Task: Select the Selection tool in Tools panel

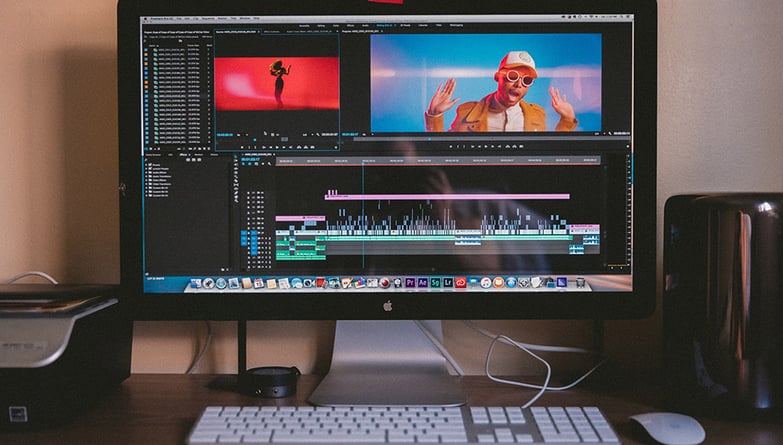Action: [236, 156]
